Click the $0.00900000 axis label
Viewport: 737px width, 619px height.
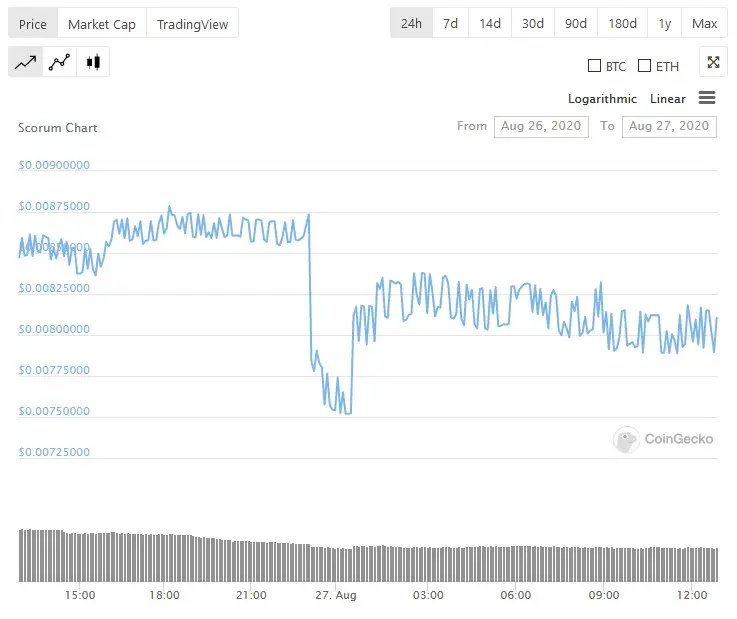(x=54, y=165)
